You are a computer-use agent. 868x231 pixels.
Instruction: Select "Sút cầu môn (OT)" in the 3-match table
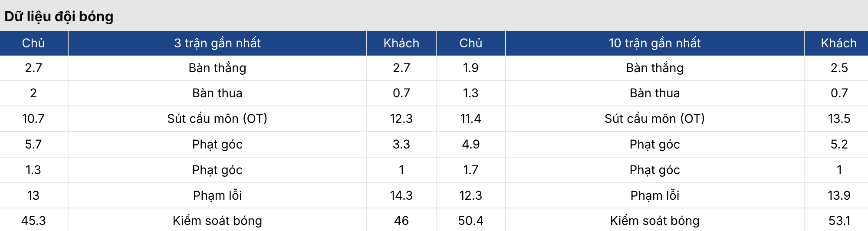[217, 119]
